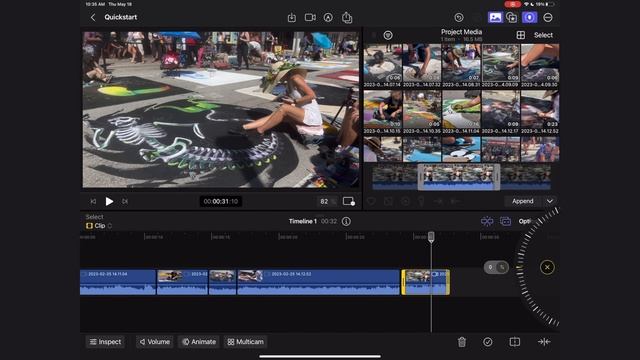Share the project via export icon

[x=347, y=18]
